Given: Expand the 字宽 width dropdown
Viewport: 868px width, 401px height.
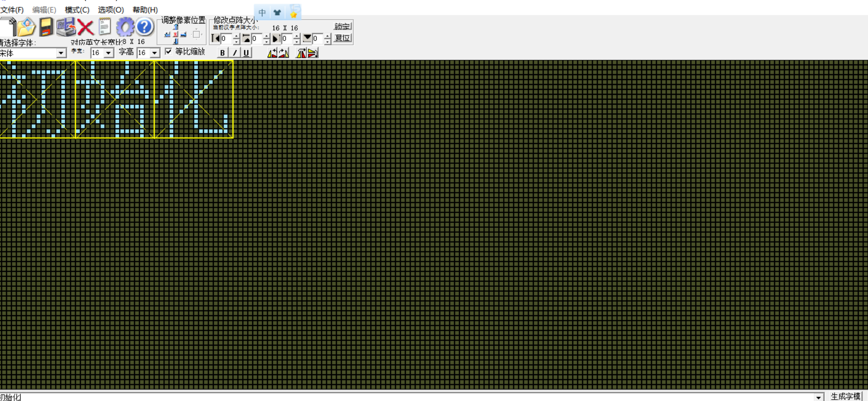Looking at the screenshot, I should click(x=108, y=53).
